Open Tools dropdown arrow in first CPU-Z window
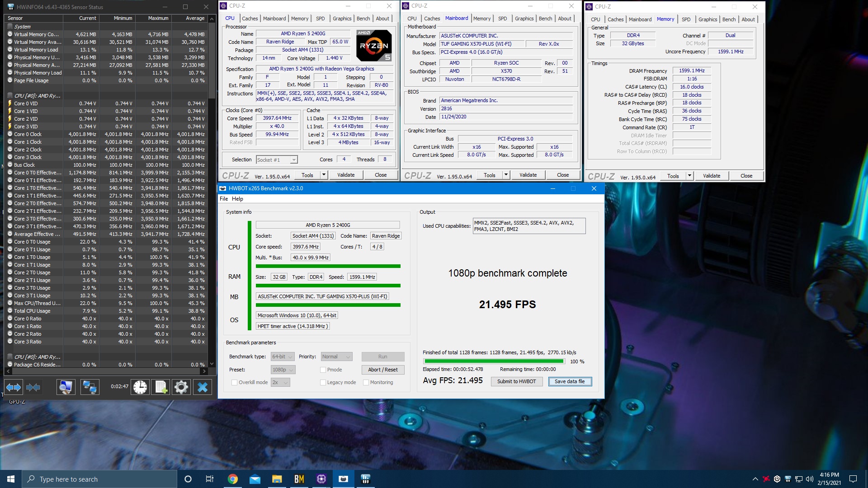The image size is (868, 488). pyautogui.click(x=324, y=175)
